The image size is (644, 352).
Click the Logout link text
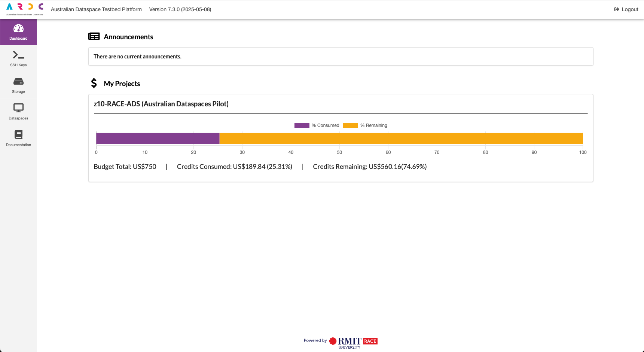pyautogui.click(x=630, y=9)
